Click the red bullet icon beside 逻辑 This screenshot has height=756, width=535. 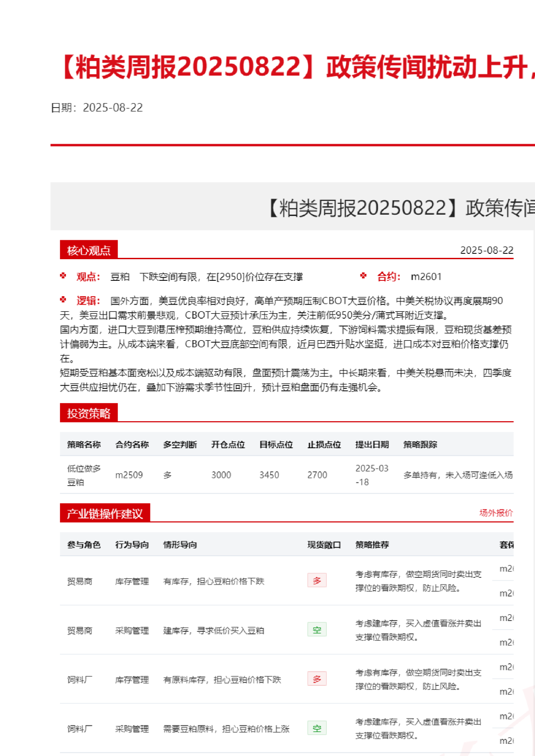coord(63,300)
